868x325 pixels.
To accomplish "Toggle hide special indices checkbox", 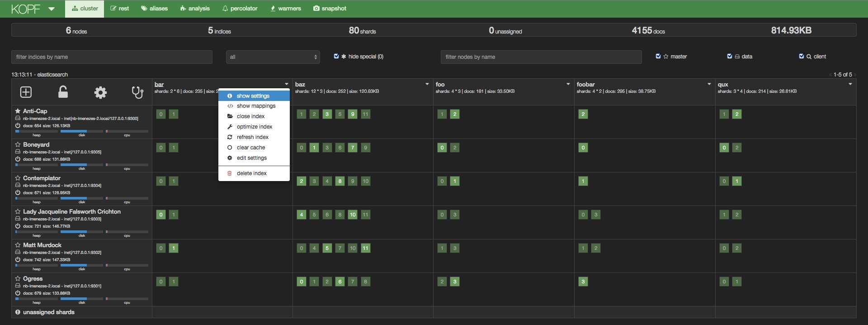I will tap(336, 56).
